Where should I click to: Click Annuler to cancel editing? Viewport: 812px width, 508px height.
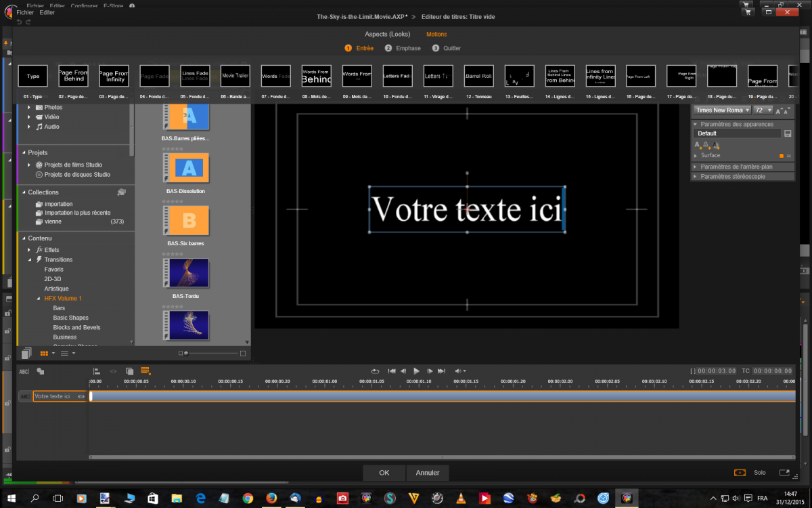(x=428, y=473)
